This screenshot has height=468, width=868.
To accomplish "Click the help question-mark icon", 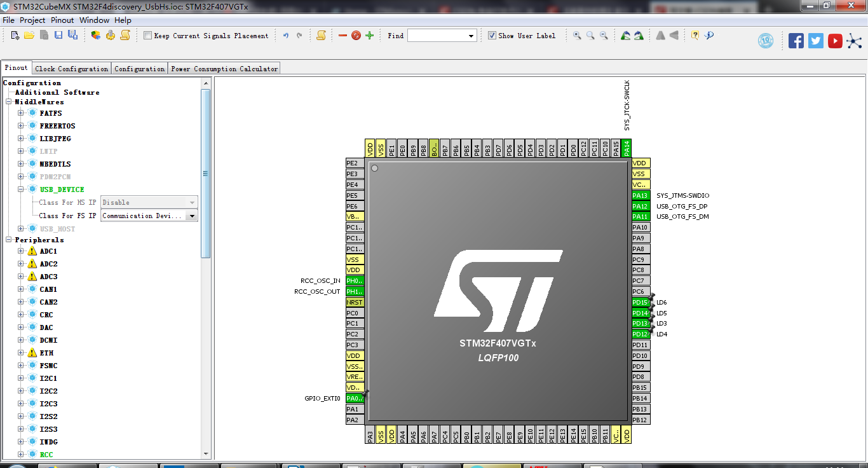I will [x=696, y=36].
